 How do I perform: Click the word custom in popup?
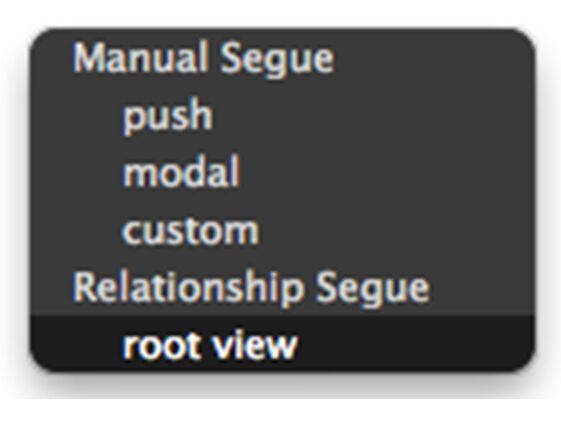tap(190, 230)
